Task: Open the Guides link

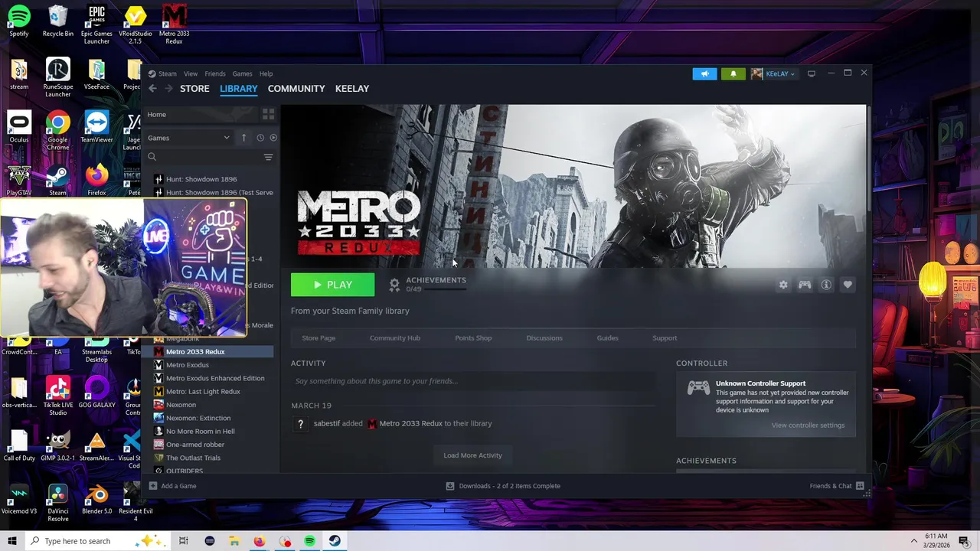Action: (608, 337)
